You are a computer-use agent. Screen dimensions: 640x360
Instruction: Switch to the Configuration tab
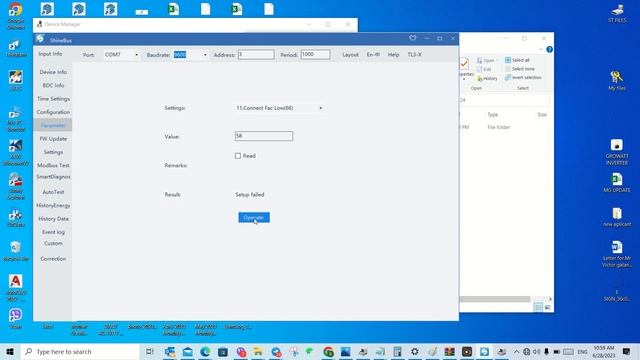[53, 112]
